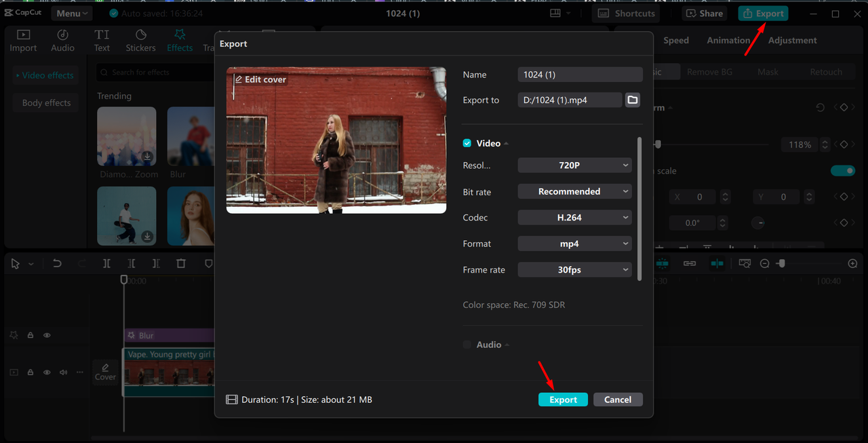Hide the Blur effect track eye icon

click(47, 335)
